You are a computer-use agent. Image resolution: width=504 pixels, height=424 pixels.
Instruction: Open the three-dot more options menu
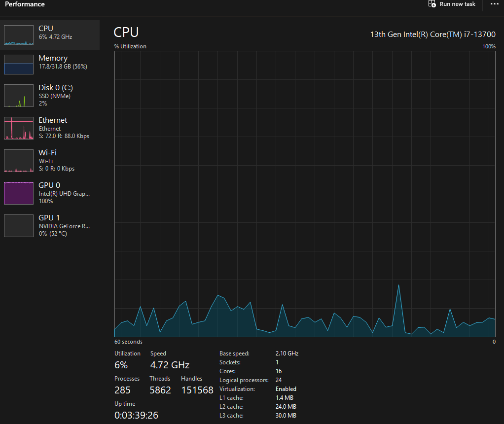(x=494, y=4)
